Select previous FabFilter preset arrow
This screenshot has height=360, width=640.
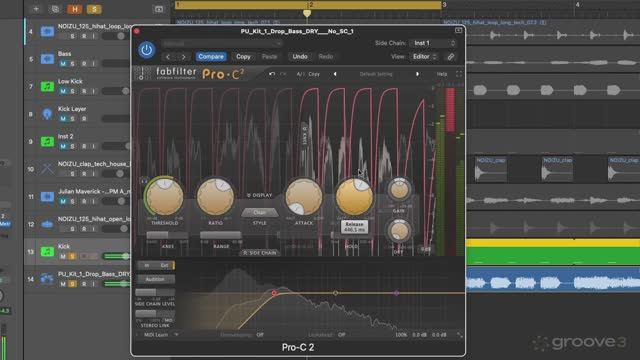coord(335,74)
